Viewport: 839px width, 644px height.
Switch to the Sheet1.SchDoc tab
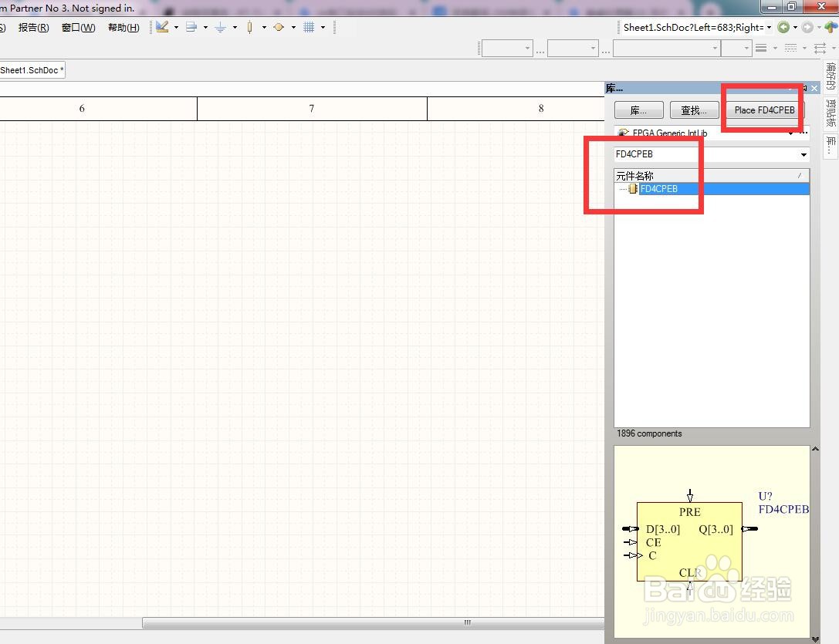pos(32,70)
